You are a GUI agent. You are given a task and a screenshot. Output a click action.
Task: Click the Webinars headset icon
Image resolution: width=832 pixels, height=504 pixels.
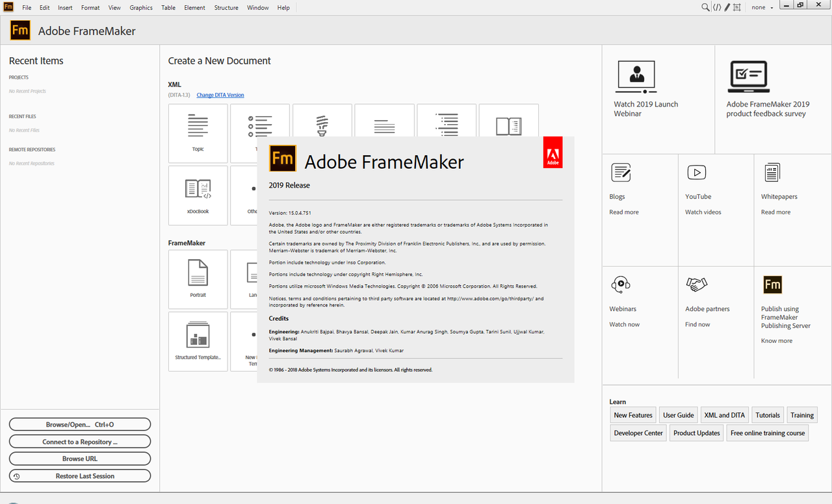621,284
